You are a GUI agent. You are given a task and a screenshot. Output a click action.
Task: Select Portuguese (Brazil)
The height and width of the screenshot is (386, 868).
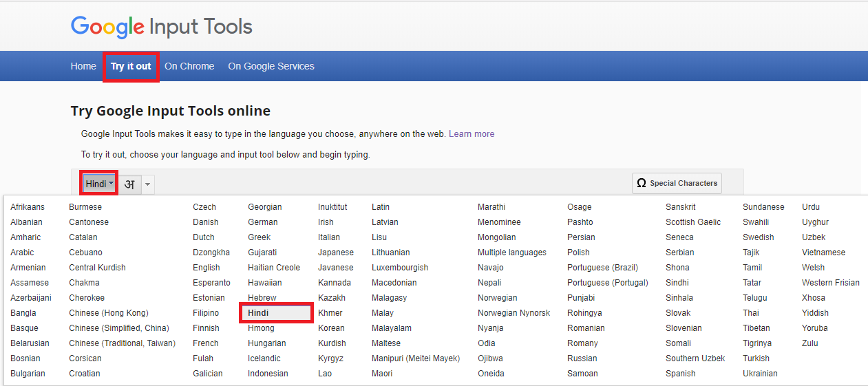[x=603, y=267]
